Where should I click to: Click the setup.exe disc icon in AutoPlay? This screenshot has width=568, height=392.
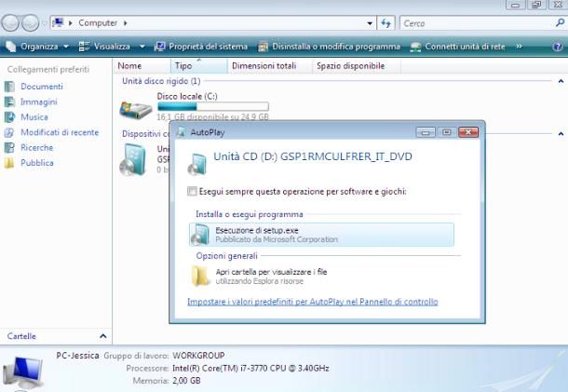(200, 235)
